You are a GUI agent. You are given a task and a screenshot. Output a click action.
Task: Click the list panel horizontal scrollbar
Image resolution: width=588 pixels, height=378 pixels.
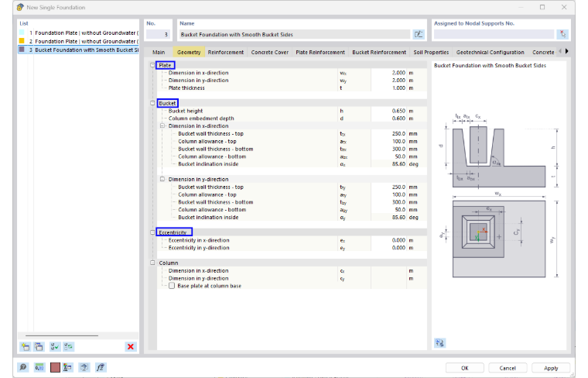(x=62, y=335)
